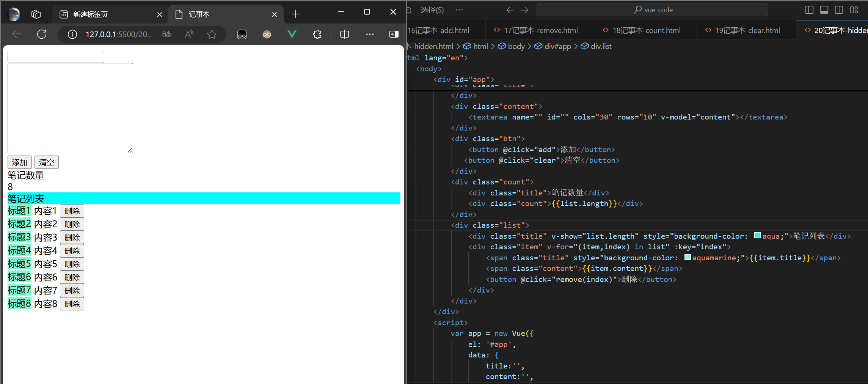The image size is (868, 384).
Task: Delete note 标题7 with its 删除 button
Action: (x=72, y=291)
